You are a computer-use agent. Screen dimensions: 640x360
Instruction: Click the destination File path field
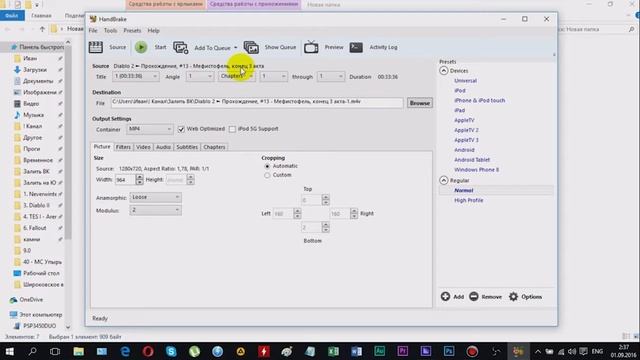[257, 103]
